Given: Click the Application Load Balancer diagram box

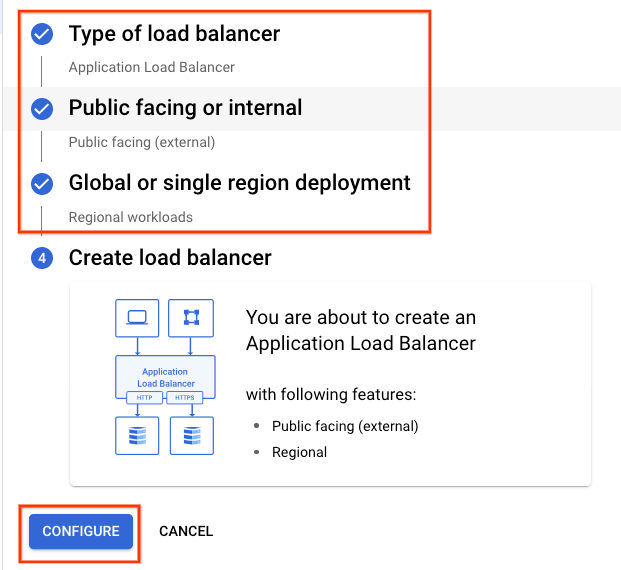Looking at the screenshot, I should coord(165,376).
